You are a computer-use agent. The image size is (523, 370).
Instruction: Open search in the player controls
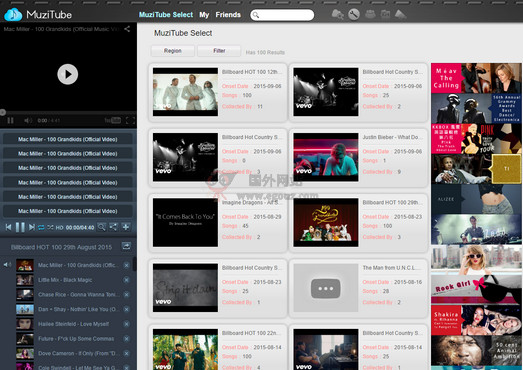[x=101, y=227]
